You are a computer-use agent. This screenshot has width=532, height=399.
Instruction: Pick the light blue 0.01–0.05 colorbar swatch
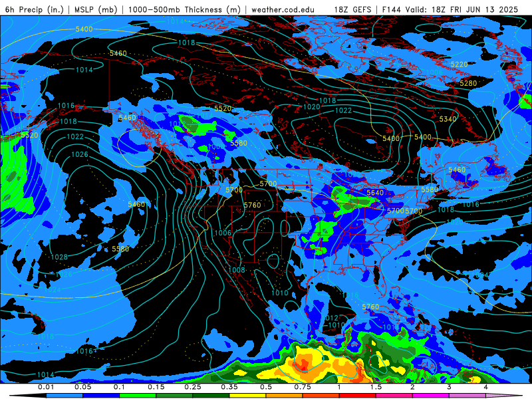click(65, 396)
